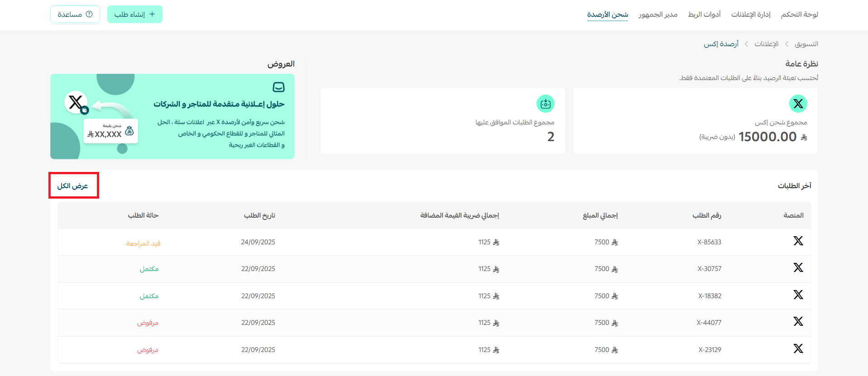Screen dimensions: 868x376
Task: Click the inbox icon on offers banner
Action: pyautogui.click(x=278, y=87)
